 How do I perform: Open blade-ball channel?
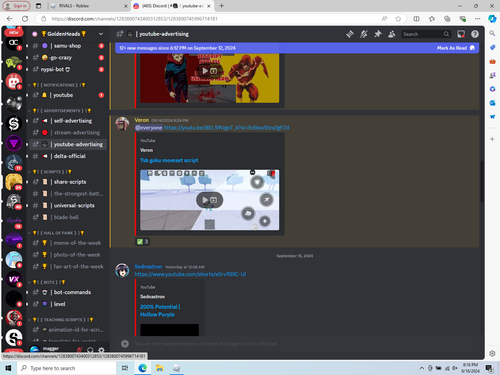tap(67, 217)
